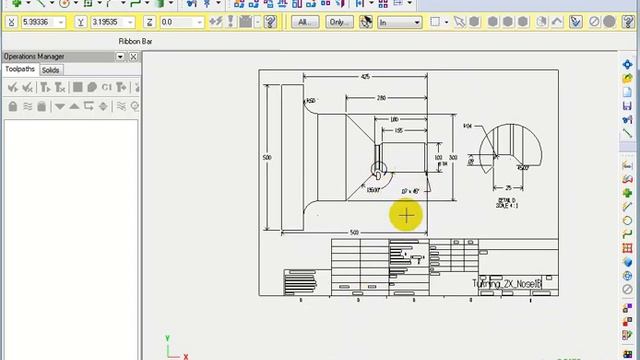Position insert arrow after selected operation
Screen dimensions: 640x360
point(89,106)
